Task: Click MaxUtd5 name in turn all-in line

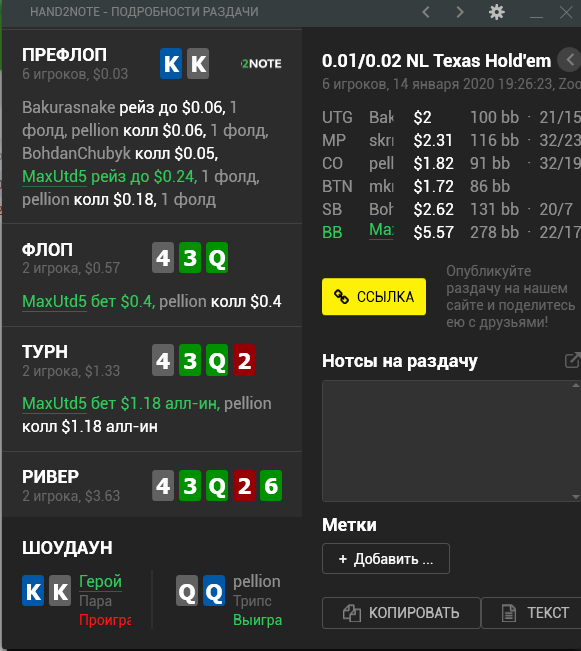Action: pos(54,404)
